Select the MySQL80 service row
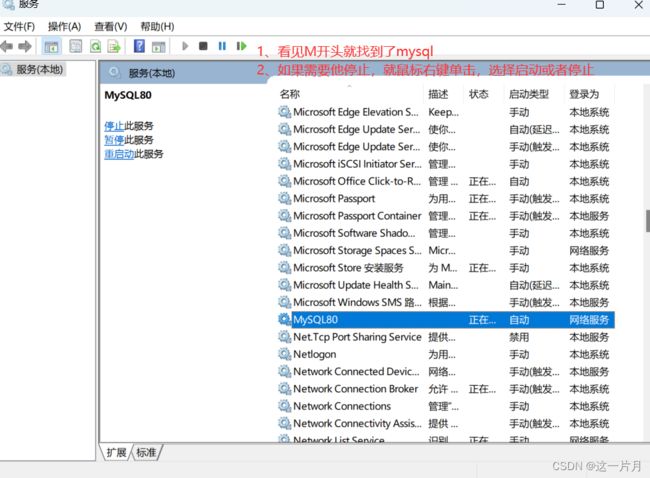 [446, 320]
